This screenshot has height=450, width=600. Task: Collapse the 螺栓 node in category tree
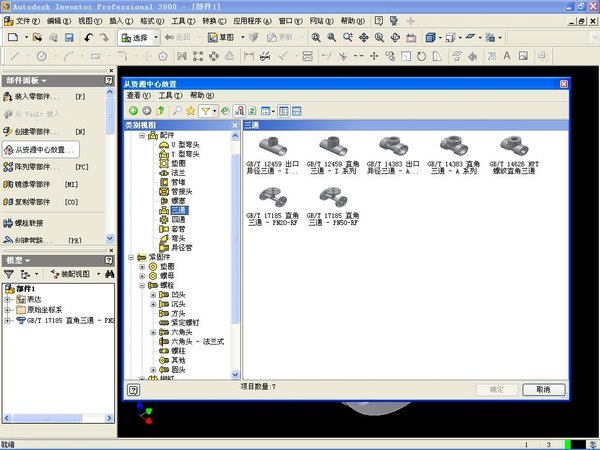point(142,285)
